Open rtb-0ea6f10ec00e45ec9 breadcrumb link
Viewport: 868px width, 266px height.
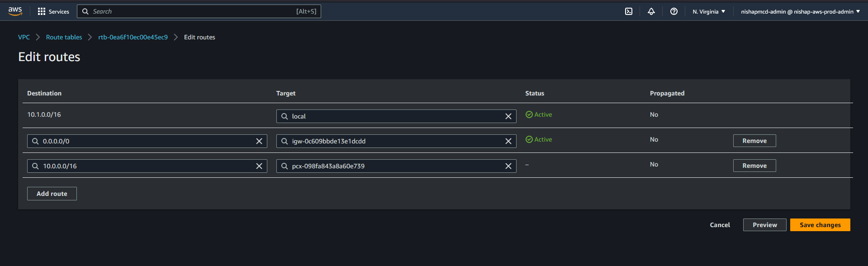pyautogui.click(x=133, y=37)
